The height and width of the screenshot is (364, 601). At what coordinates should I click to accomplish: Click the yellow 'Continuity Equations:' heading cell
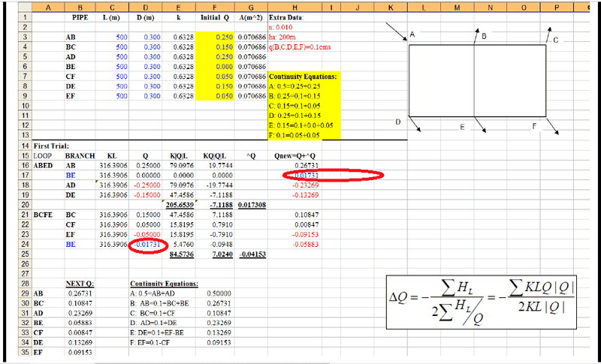point(304,76)
